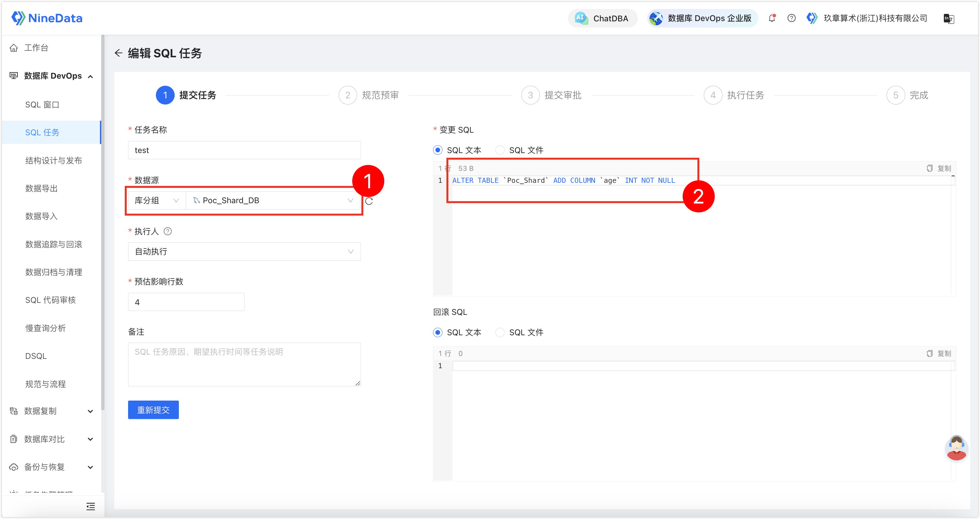980x519 pixels.
Task: Copy the 变更 SQL editor content
Action: [x=939, y=168]
